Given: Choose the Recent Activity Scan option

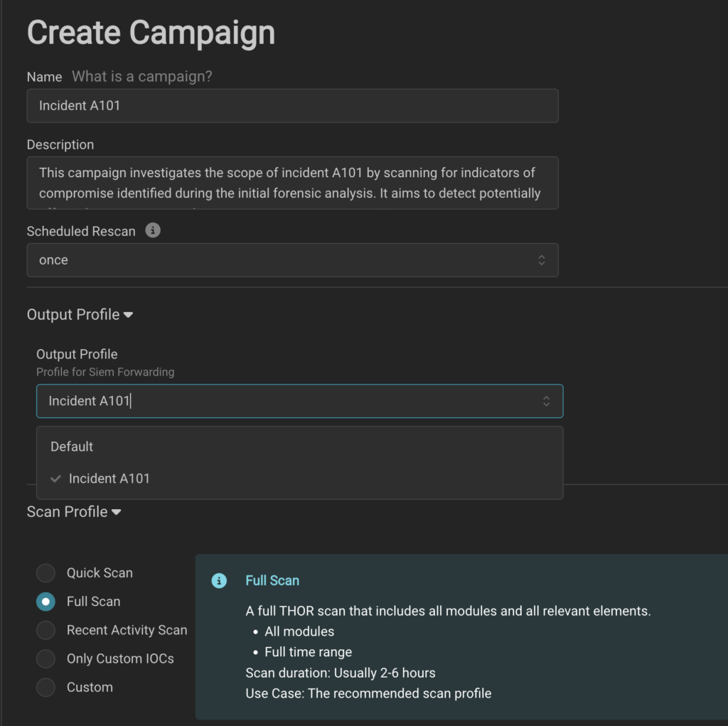Looking at the screenshot, I should 46,630.
